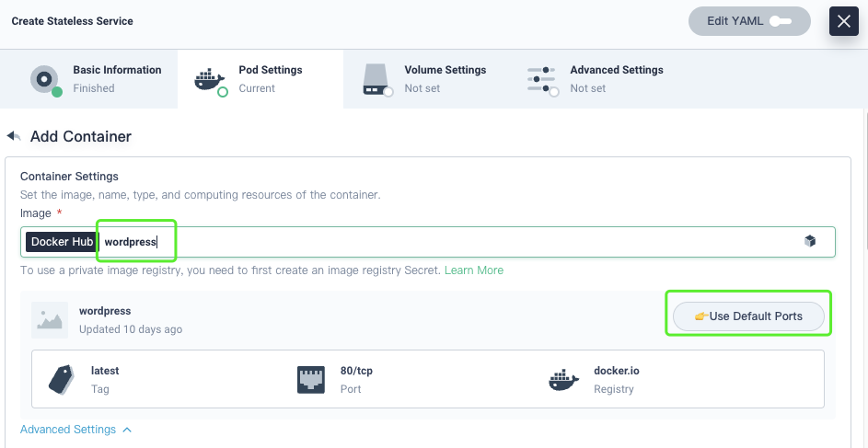
Task: Close the Create Stateless Service dialog
Action: (843, 21)
